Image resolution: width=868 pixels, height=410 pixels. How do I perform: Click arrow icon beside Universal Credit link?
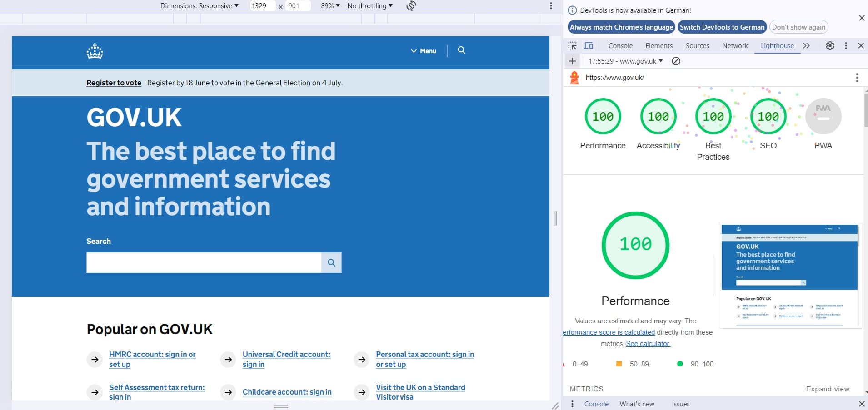[228, 360]
